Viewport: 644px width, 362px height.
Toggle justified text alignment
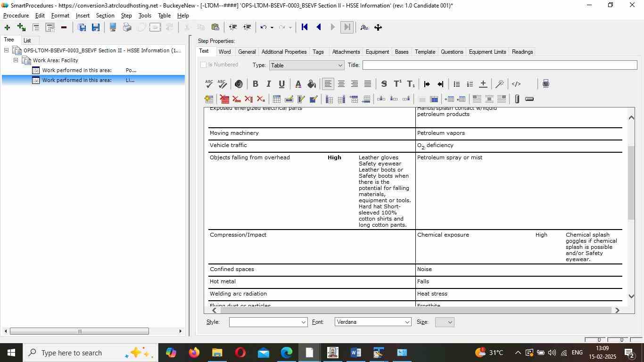click(368, 84)
